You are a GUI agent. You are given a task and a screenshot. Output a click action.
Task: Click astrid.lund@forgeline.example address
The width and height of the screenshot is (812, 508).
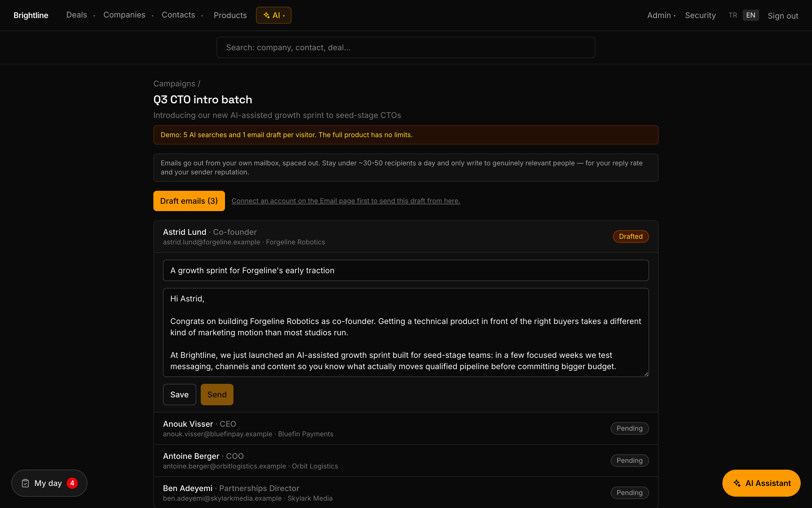pos(211,242)
